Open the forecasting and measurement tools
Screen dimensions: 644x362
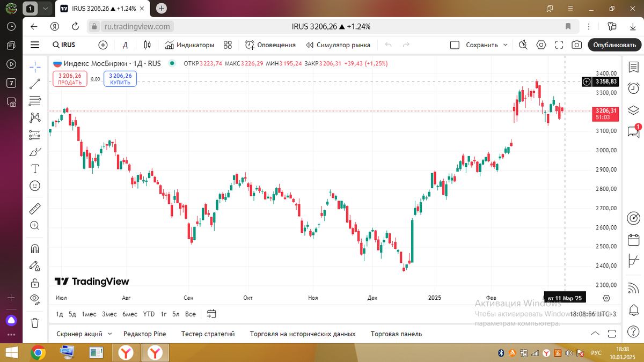pos(35,135)
